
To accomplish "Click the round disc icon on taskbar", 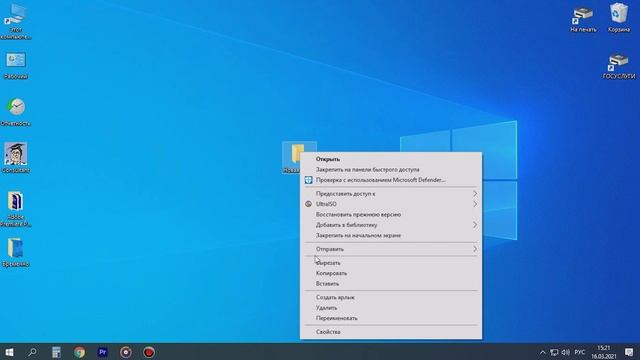I will (126, 352).
